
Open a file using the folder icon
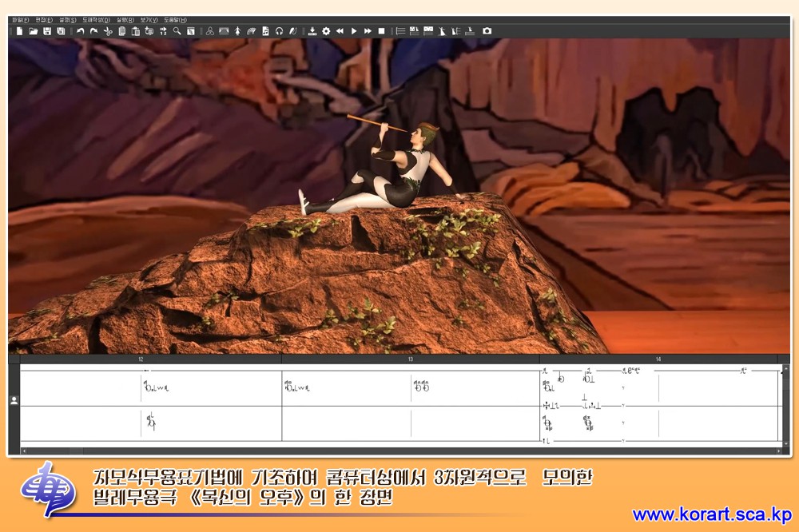[33, 31]
